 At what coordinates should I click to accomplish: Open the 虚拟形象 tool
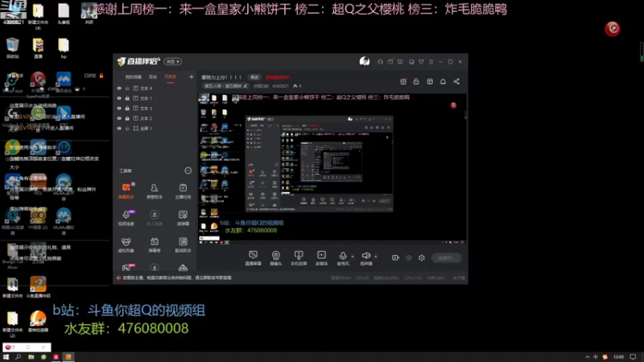coord(126,245)
